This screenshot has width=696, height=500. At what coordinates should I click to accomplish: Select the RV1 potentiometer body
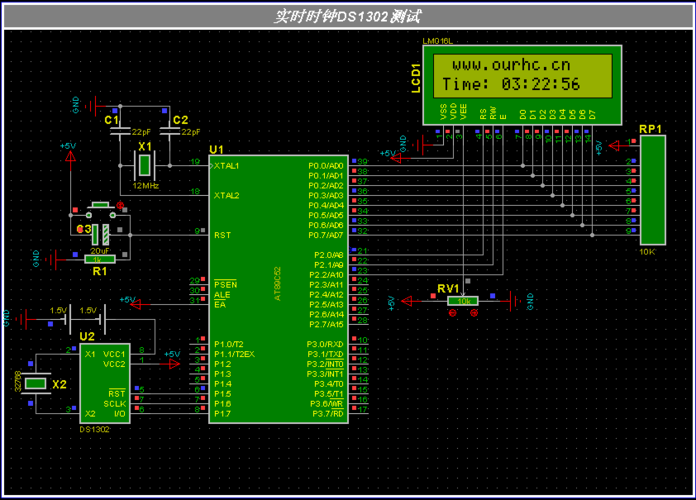coord(463,301)
